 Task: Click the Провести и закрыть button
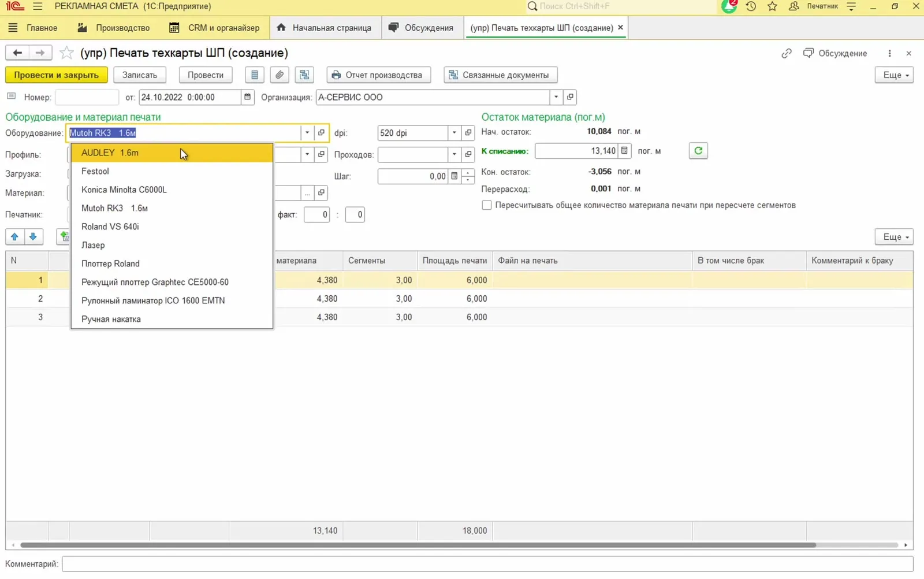coord(56,75)
